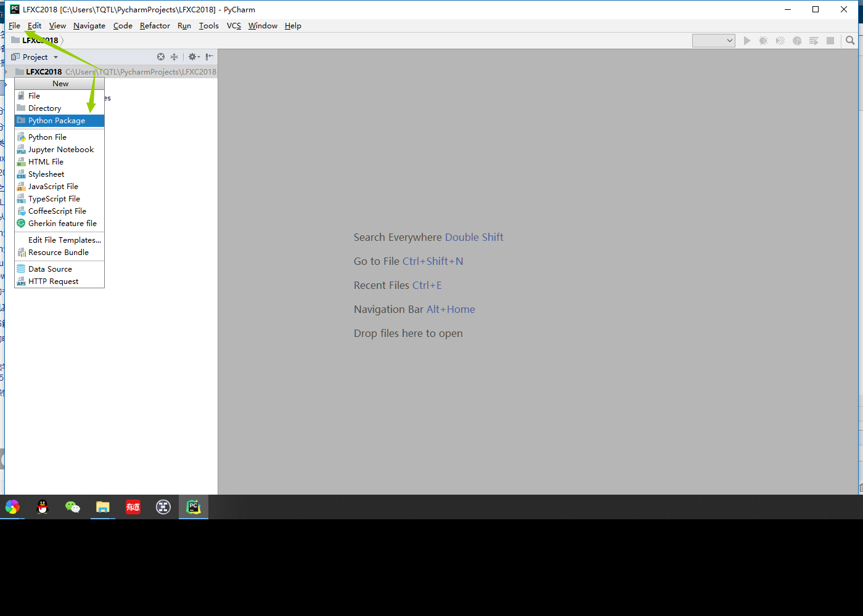Open the Run menu
Screen dimensions: 863x616
click(x=184, y=26)
